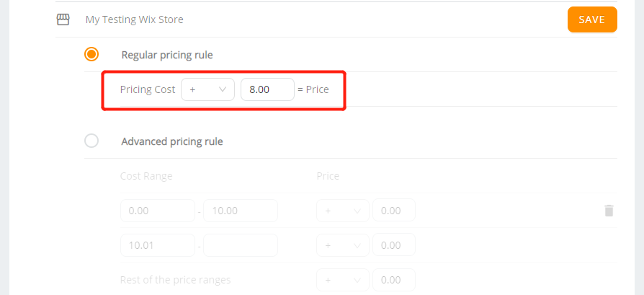Image resolution: width=644 pixels, height=295 pixels.
Task: Select the Advanced pricing rule radio button
Action: [91, 141]
